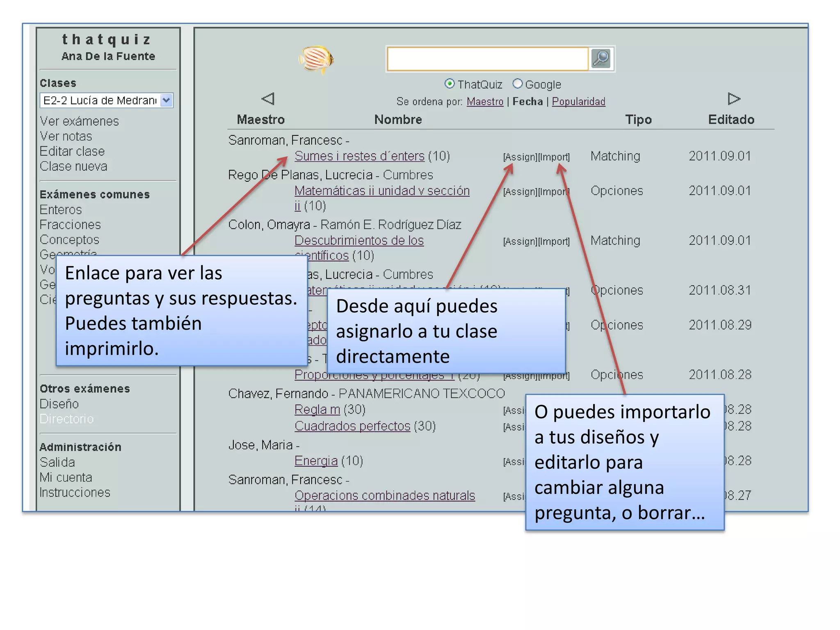Click the magnifying glass search button

click(x=601, y=59)
